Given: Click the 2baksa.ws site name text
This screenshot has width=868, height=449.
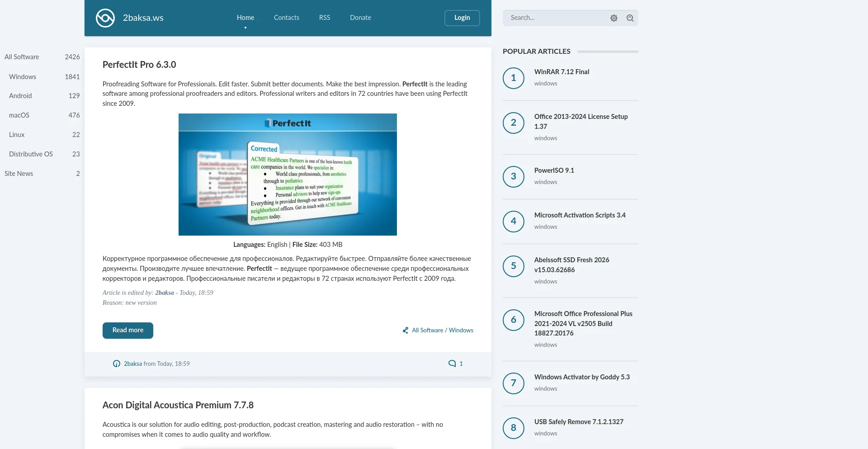Looking at the screenshot, I should click(x=143, y=18).
